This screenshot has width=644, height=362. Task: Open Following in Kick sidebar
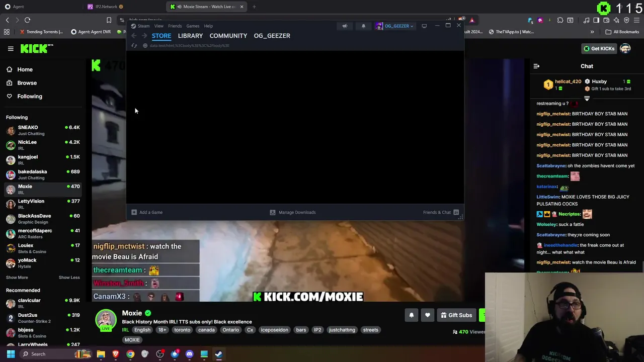(x=24, y=97)
